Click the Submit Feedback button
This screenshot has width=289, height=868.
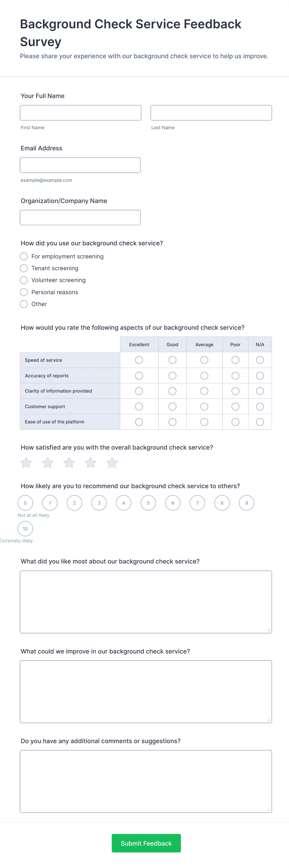[146, 843]
